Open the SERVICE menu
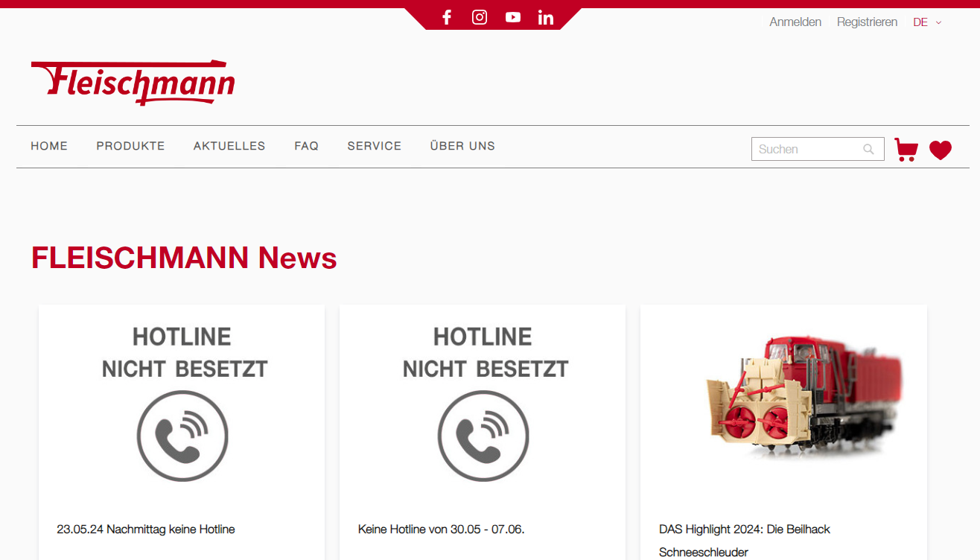The height and width of the screenshot is (560, 980). pyautogui.click(x=375, y=146)
